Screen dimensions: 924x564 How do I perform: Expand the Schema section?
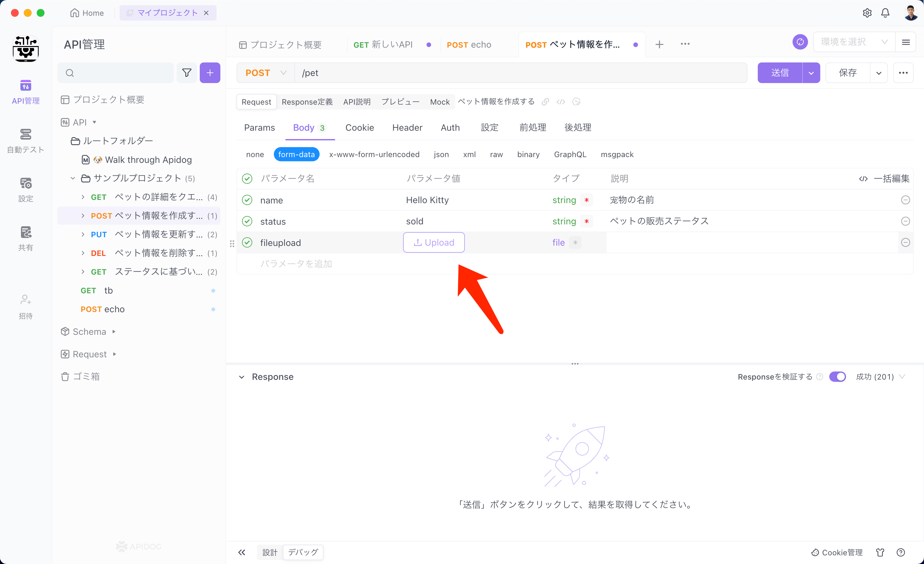coord(114,332)
